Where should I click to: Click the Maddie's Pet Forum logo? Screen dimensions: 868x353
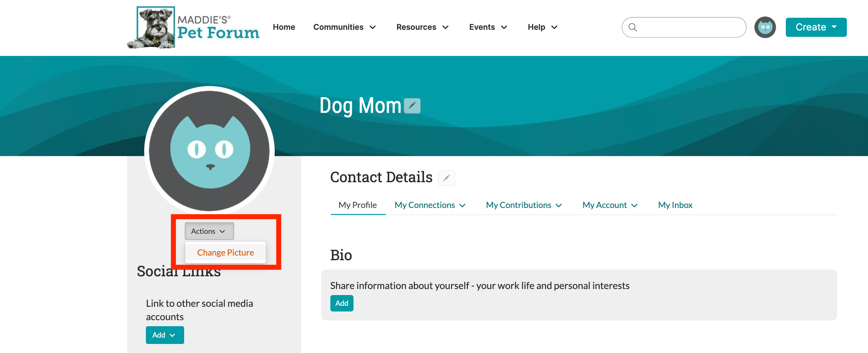[x=193, y=27]
